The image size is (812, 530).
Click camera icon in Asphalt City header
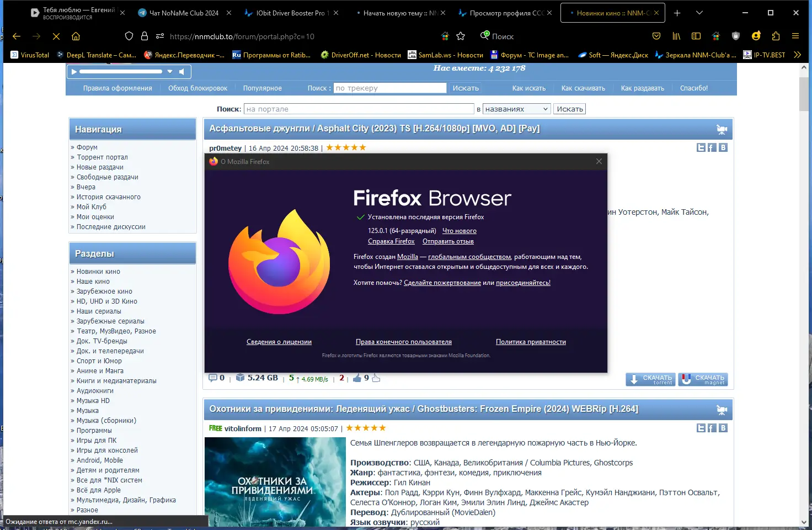(722, 129)
